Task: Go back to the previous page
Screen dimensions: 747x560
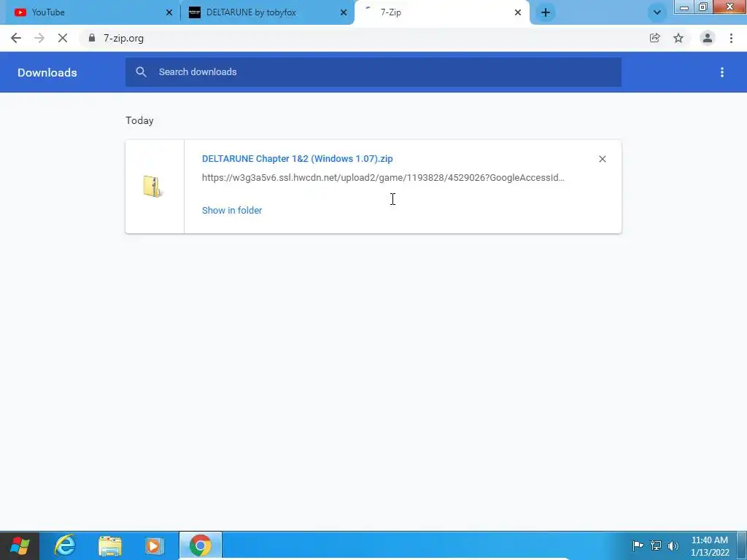Action: pyautogui.click(x=16, y=38)
